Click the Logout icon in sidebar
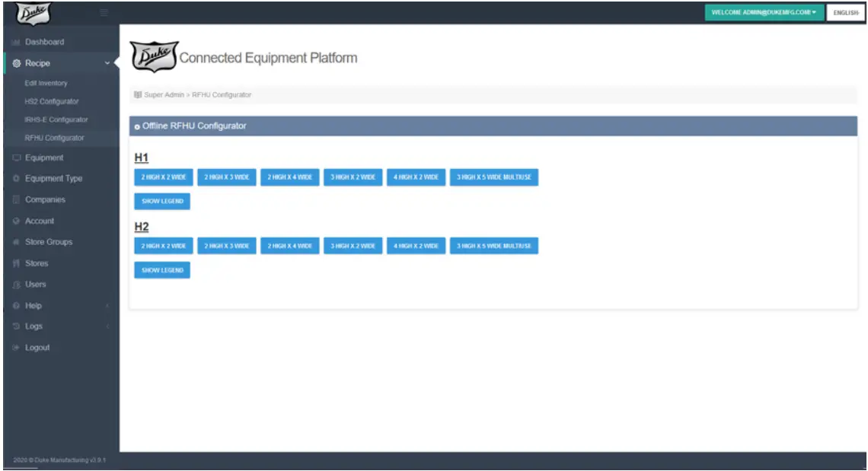This screenshot has height=471, width=868. tap(16, 348)
